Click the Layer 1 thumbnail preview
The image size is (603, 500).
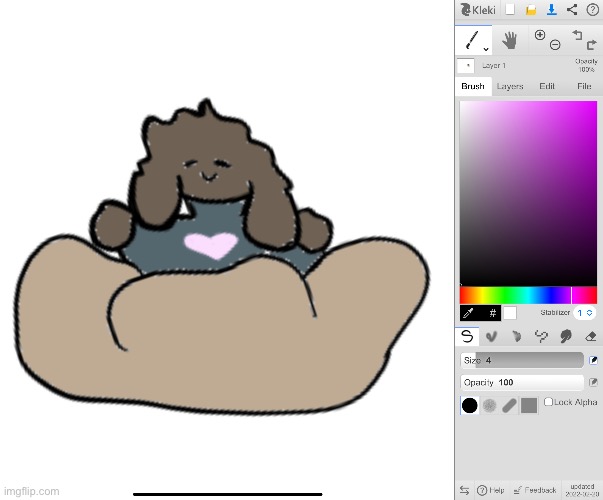(465, 66)
